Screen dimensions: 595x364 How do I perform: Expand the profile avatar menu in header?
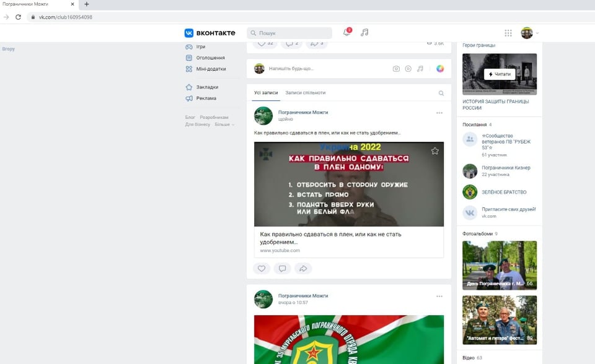(x=530, y=33)
